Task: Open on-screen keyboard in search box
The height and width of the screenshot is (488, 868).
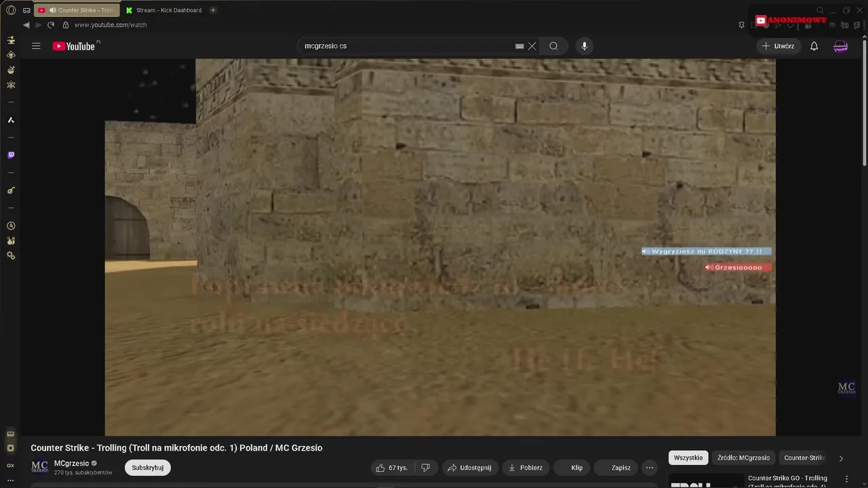Action: [x=519, y=46]
